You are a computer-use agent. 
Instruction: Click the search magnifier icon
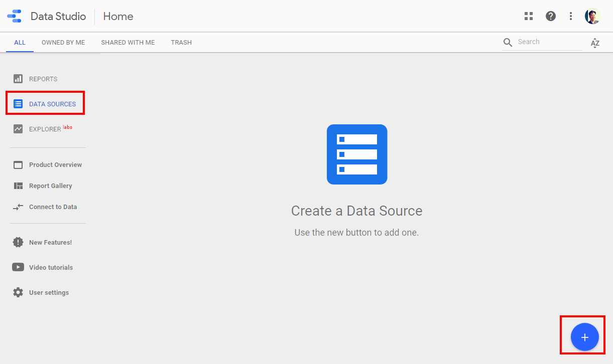pyautogui.click(x=508, y=43)
